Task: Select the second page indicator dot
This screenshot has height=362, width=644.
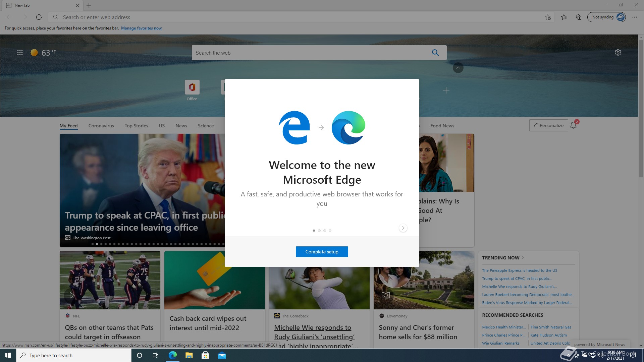Action: click(x=319, y=231)
